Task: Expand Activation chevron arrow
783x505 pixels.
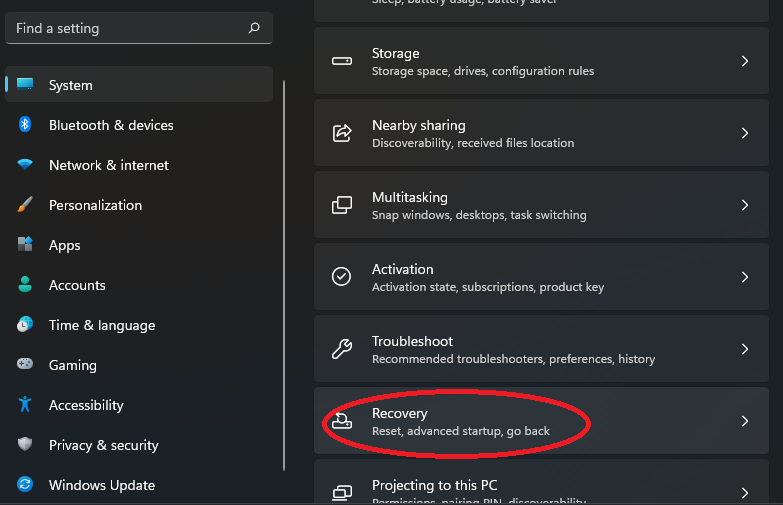Action: (x=745, y=277)
